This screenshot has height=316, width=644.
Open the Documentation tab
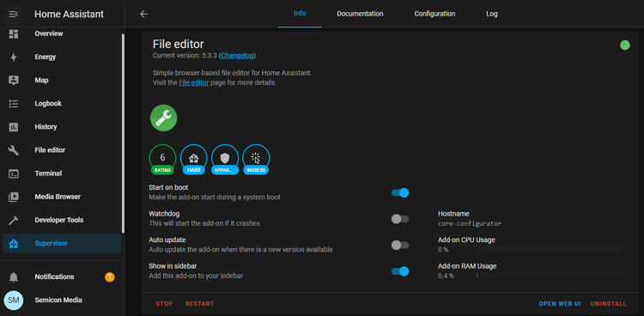pyautogui.click(x=360, y=14)
